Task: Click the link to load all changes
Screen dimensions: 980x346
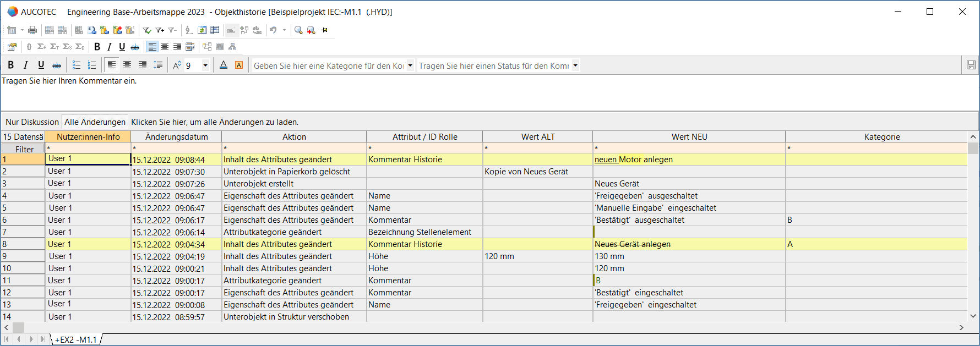Action: pyautogui.click(x=215, y=122)
